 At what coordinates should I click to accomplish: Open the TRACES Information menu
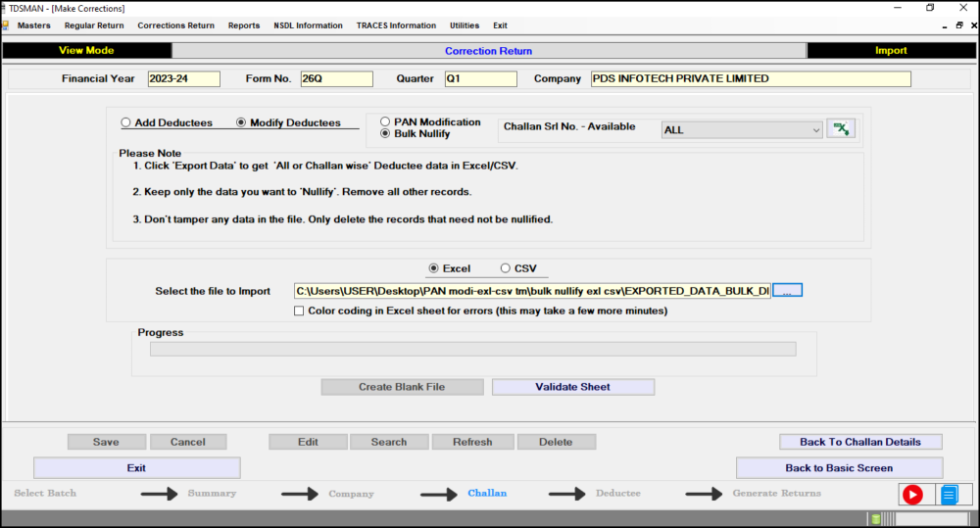396,25
